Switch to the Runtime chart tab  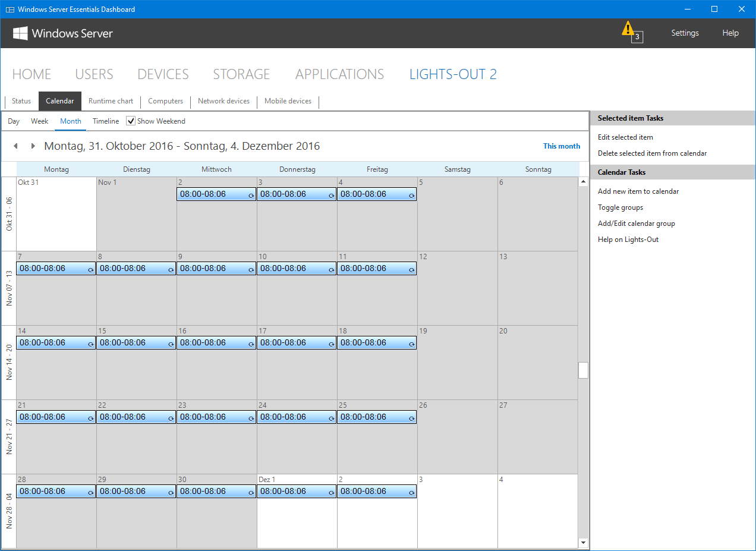tap(111, 101)
